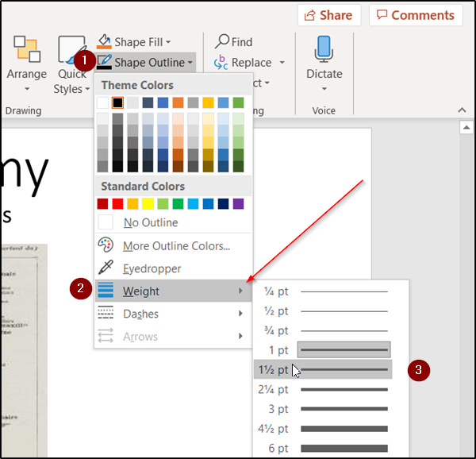Select the Weight menu entry
The height and width of the screenshot is (459, 476).
coord(173,291)
